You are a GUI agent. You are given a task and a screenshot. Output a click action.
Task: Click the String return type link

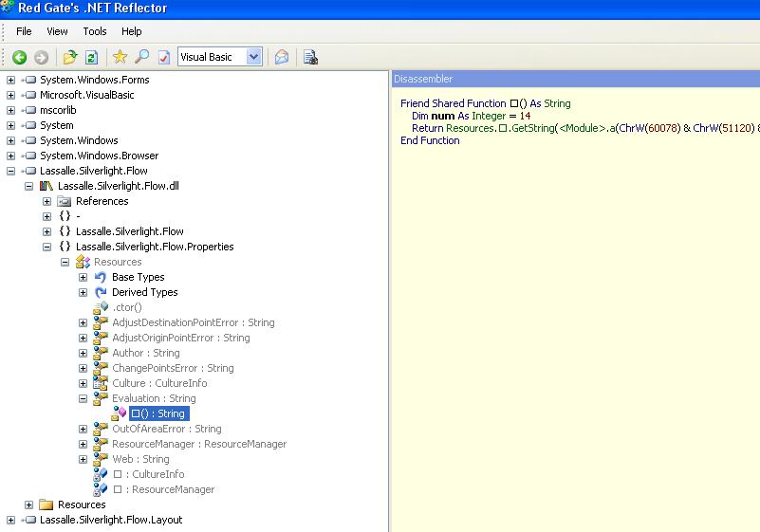[557, 103]
